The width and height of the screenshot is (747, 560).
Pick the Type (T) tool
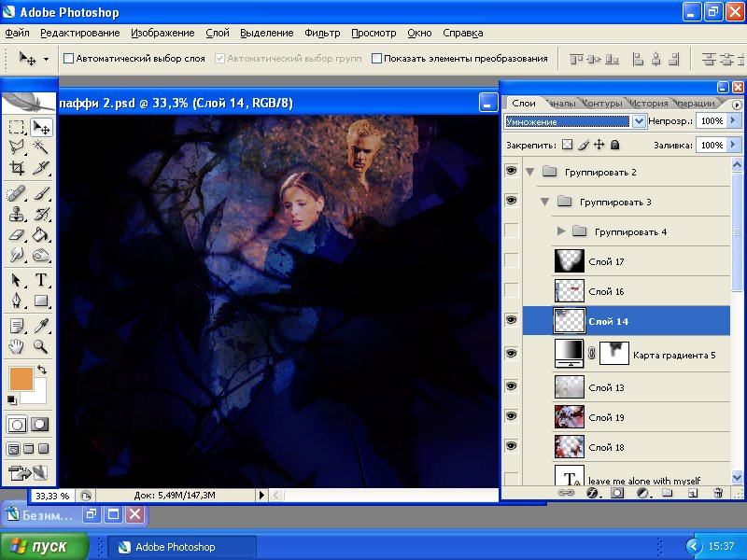[41, 280]
